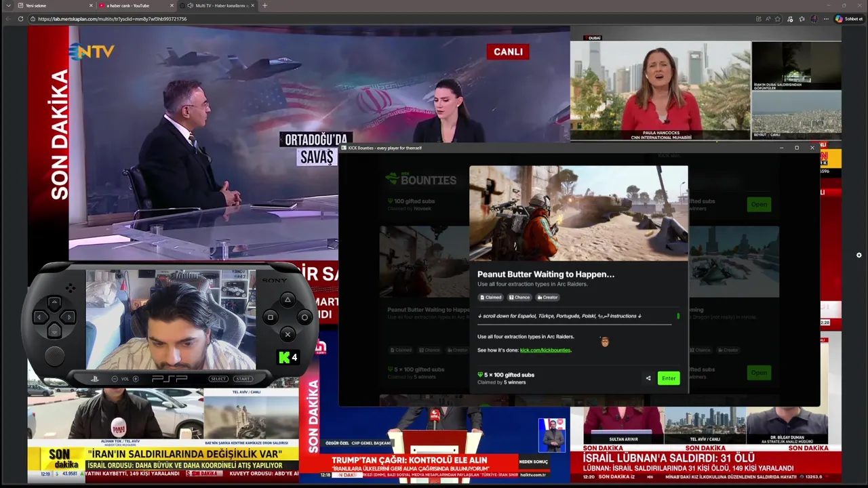This screenshot has height=488, width=868.
Task: Click the browser profile avatar
Action: coord(814,19)
